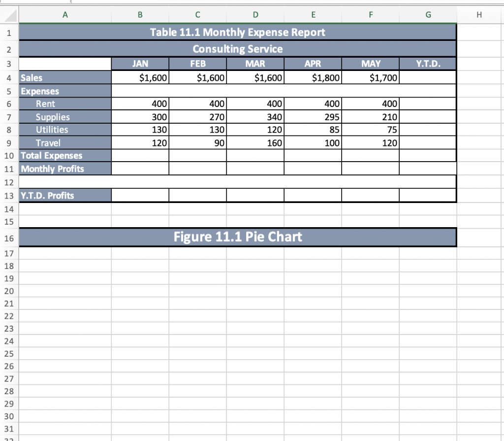Select row header 16

8,237
